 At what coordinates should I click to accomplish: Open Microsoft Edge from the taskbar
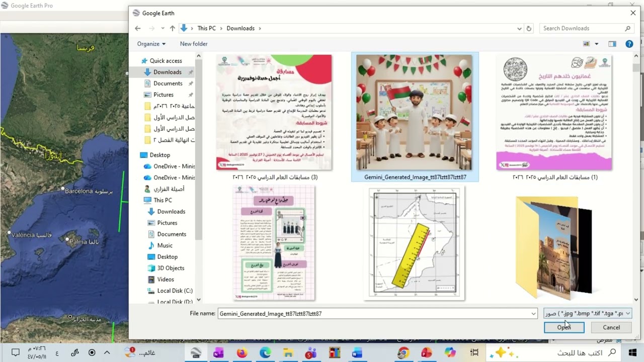(x=265, y=352)
